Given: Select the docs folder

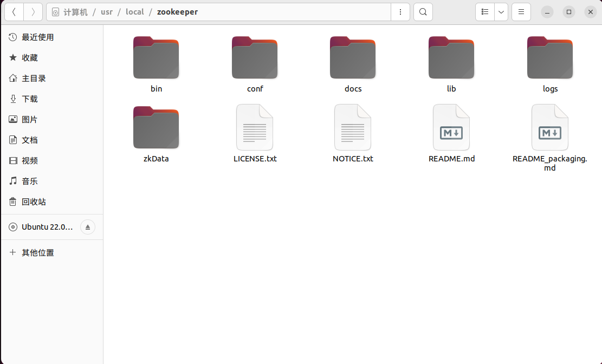Looking at the screenshot, I should 353,57.
